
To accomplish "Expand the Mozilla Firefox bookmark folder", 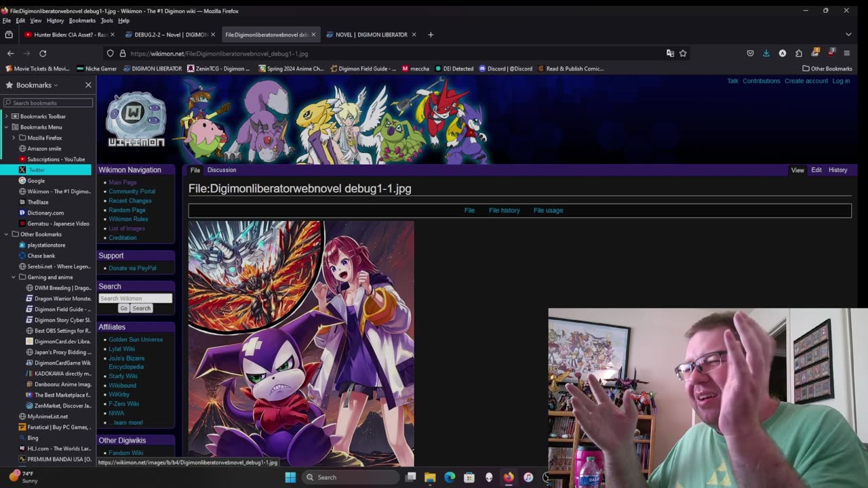I will pyautogui.click(x=14, y=138).
